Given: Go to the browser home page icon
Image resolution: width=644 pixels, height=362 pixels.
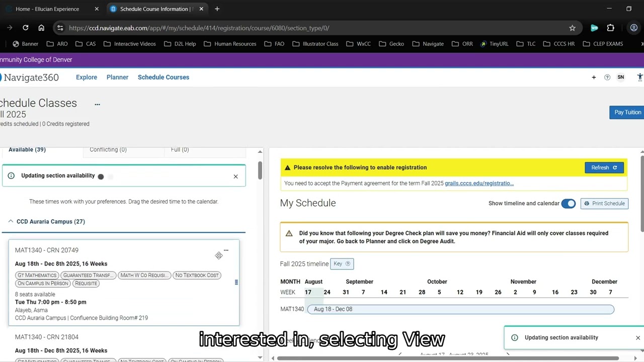Looking at the screenshot, I should pos(41,28).
